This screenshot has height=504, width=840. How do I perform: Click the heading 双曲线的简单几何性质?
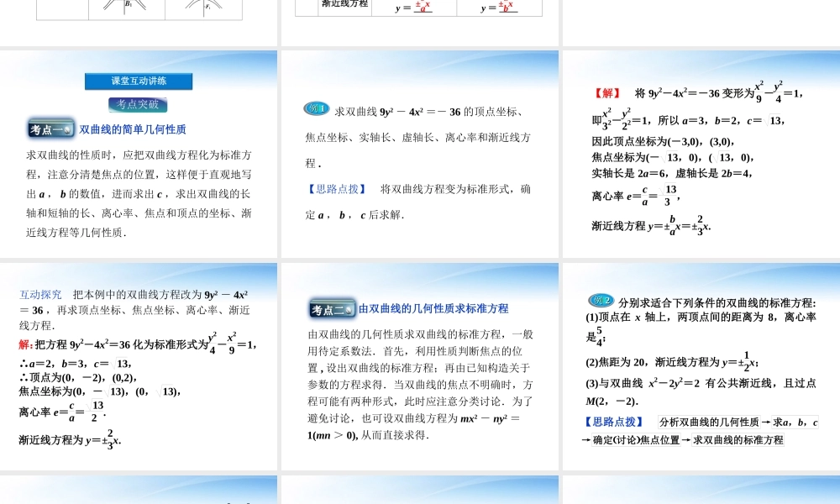pyautogui.click(x=133, y=129)
